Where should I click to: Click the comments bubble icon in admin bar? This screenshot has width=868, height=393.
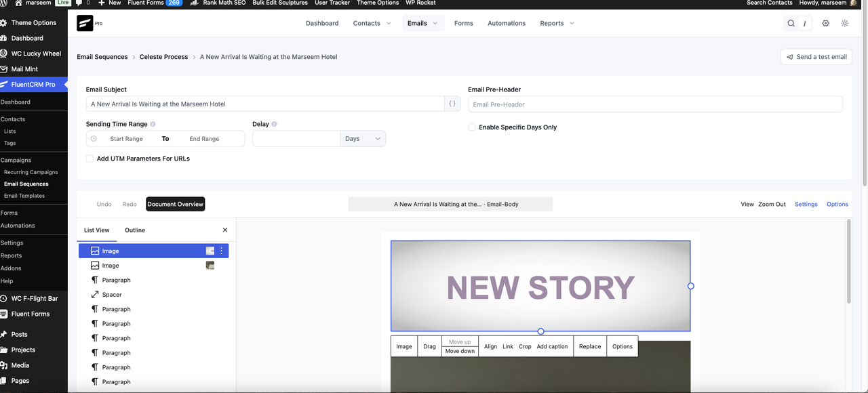tap(79, 3)
